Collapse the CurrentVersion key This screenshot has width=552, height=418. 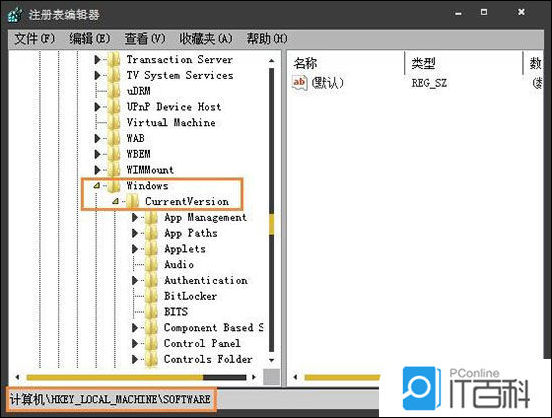(x=115, y=201)
